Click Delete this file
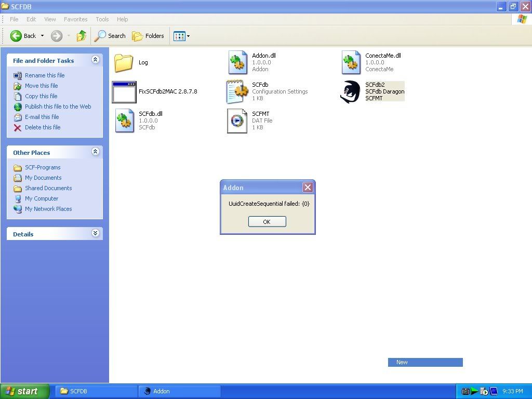 pos(43,127)
